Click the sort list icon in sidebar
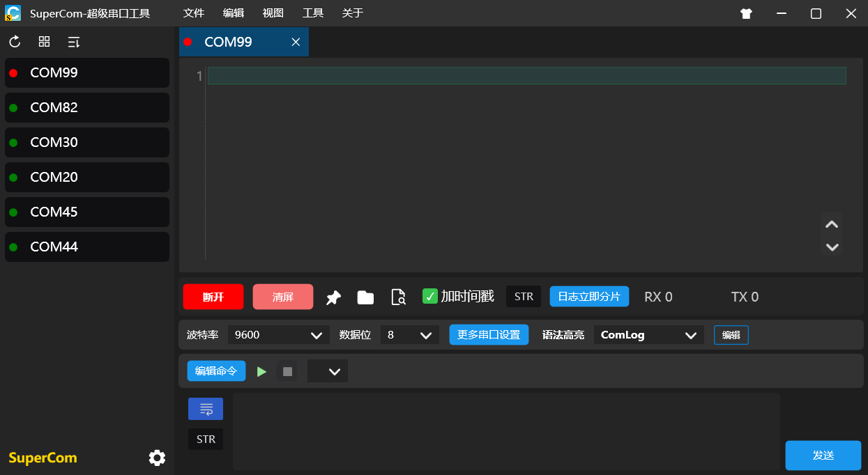This screenshot has height=475, width=868. point(73,42)
